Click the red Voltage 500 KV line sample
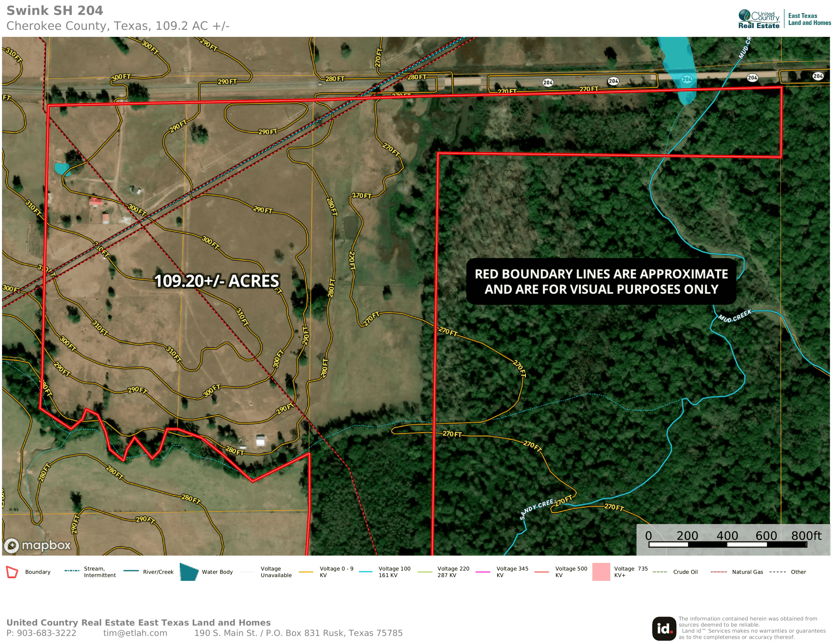This screenshot has width=833, height=644. (542, 572)
